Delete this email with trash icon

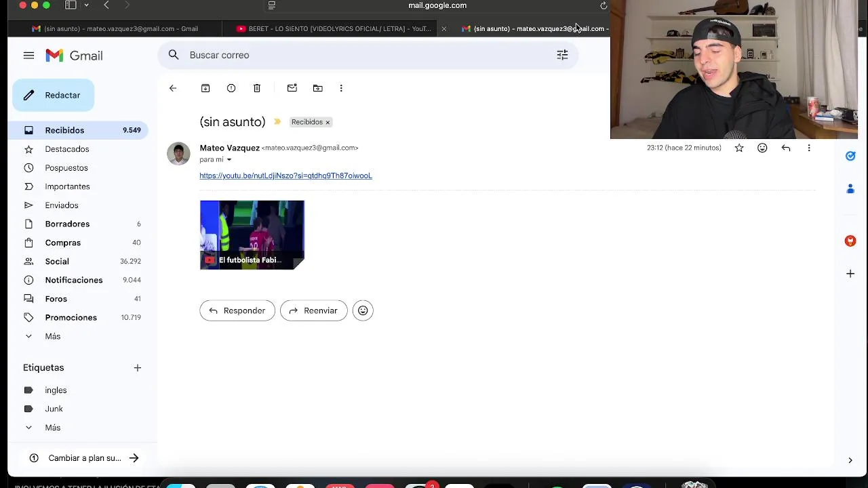point(257,88)
